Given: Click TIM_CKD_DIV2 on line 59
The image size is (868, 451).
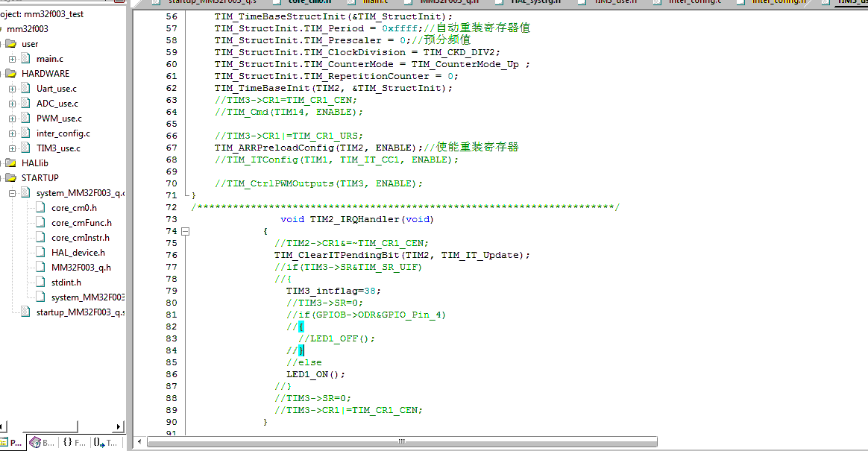Looking at the screenshot, I should 459,52.
